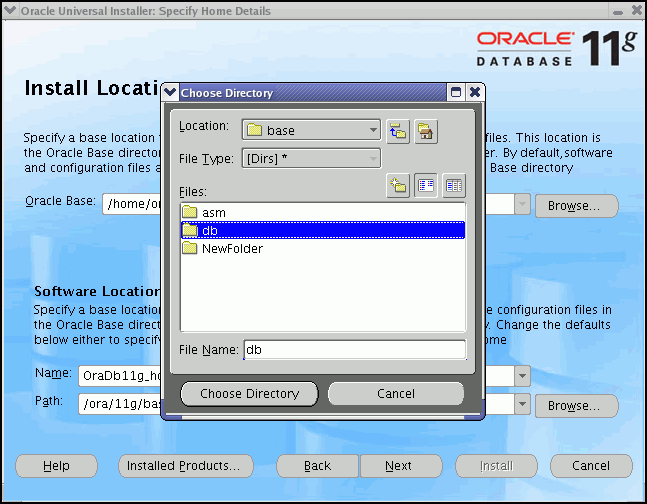The height and width of the screenshot is (504, 647).
Task: Open installer window menu in title bar
Action: (x=10, y=10)
